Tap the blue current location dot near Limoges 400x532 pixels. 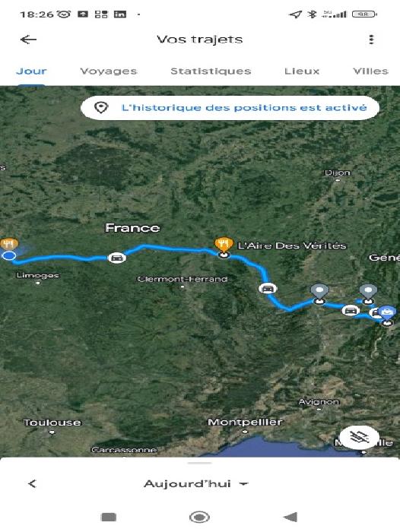click(9, 255)
